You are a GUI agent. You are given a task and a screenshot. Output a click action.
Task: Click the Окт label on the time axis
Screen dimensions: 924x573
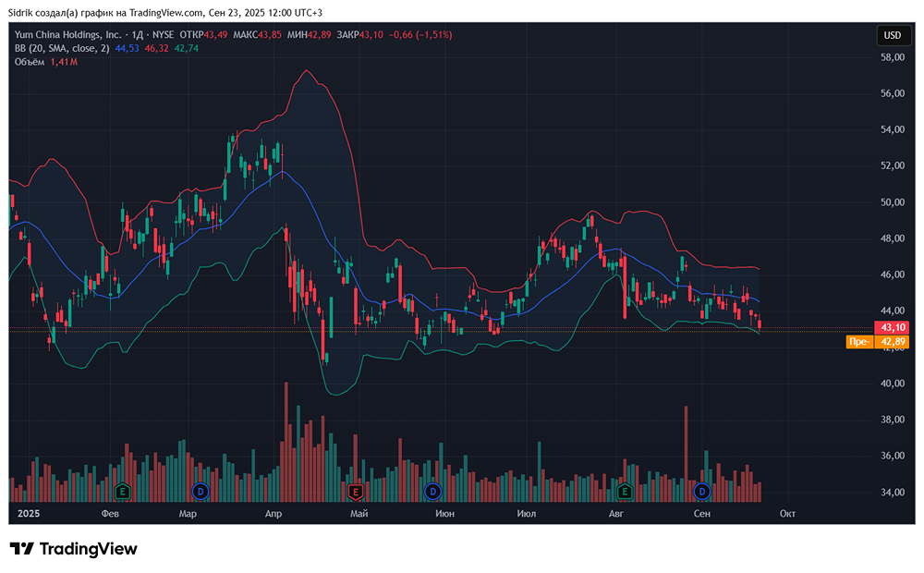(x=787, y=514)
